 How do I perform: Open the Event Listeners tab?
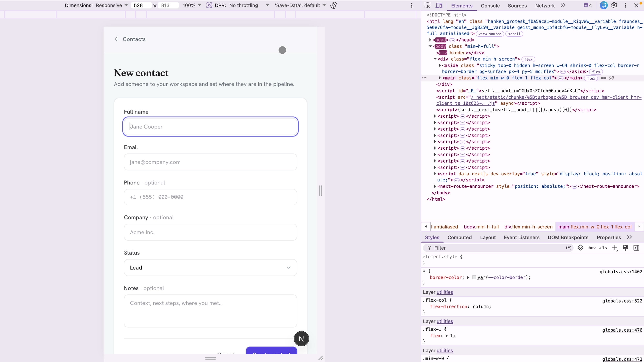point(521,237)
